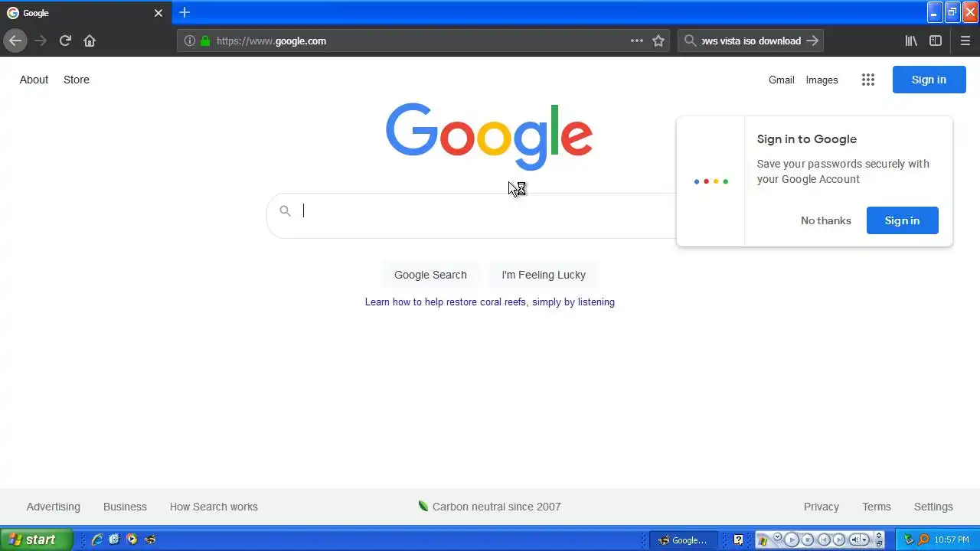Click the 10:57 PM system clock
This screenshot has width=980, height=551.
coord(952,540)
